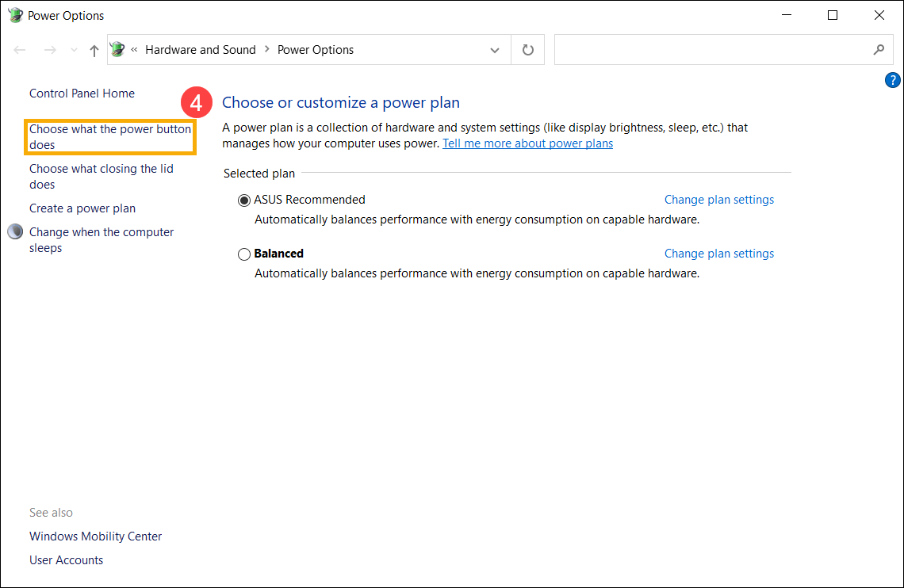Click the Power Options address bar icon
The height and width of the screenshot is (588, 904).
(x=118, y=50)
